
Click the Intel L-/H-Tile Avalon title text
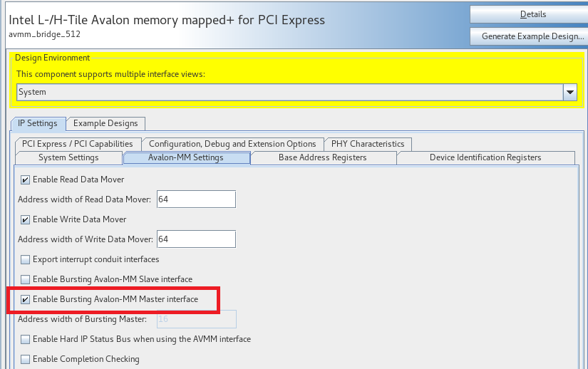coord(167,20)
